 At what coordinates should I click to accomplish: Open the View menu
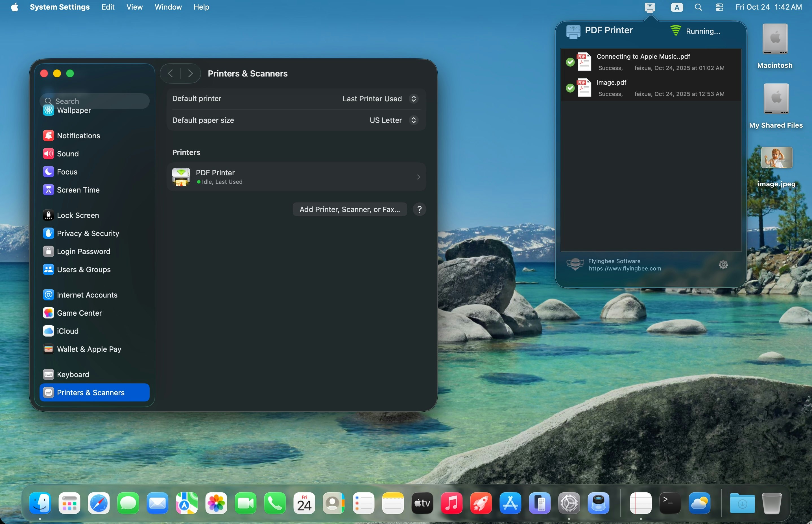tap(134, 7)
